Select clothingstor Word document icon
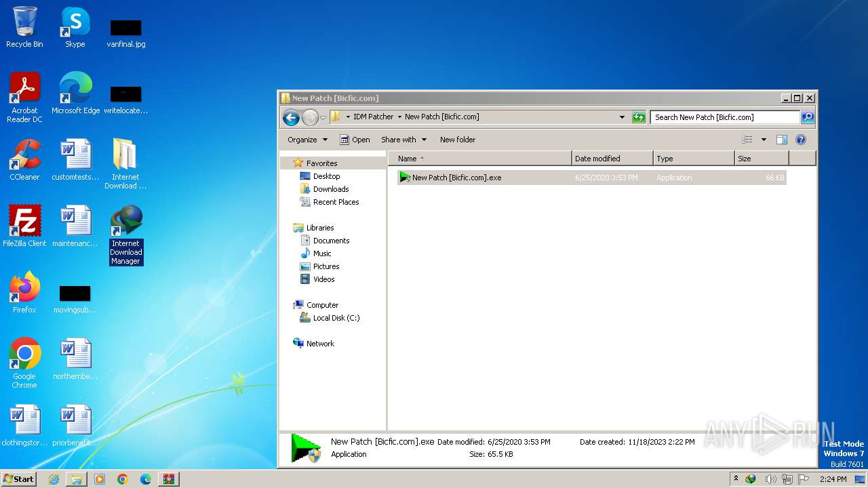This screenshot has height=488, width=868. click(24, 426)
